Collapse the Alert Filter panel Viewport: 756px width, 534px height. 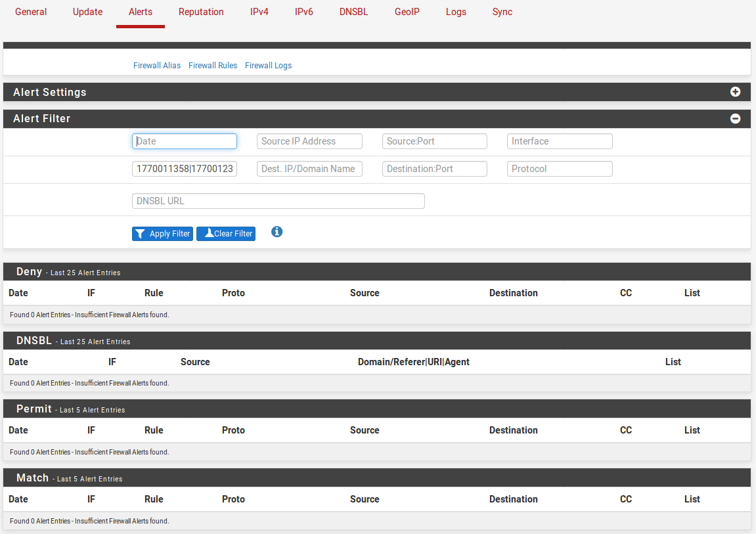point(735,119)
